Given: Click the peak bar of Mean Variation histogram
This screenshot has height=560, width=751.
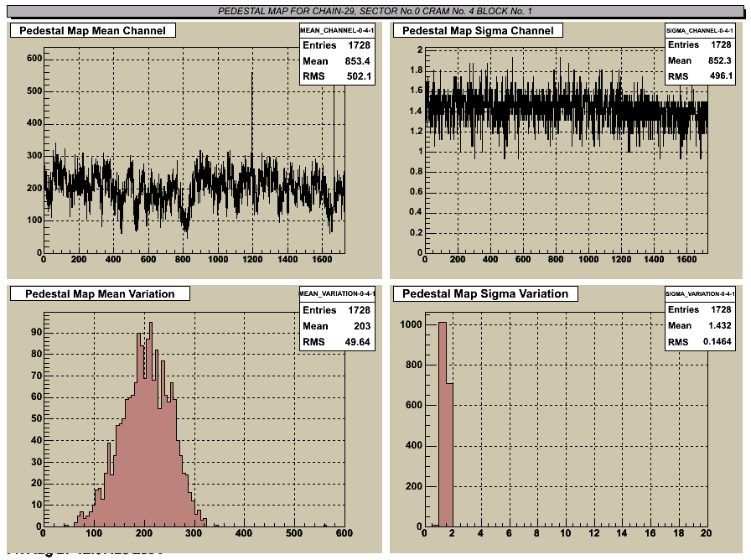Looking at the screenshot, I should click(151, 424).
